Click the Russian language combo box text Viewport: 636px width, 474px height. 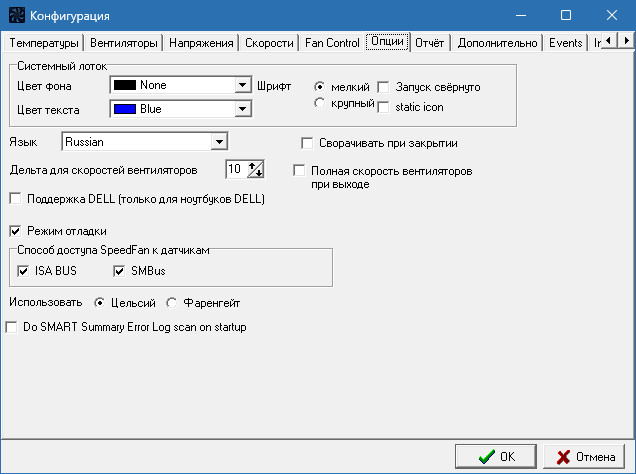(x=84, y=142)
